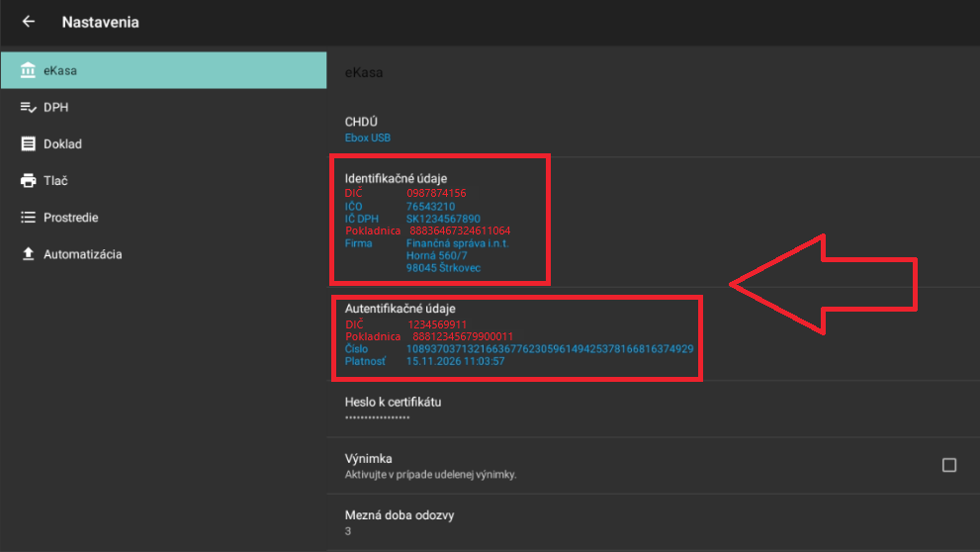Tap the Ebox USB value
This screenshot has width=980, height=552.
(x=368, y=138)
